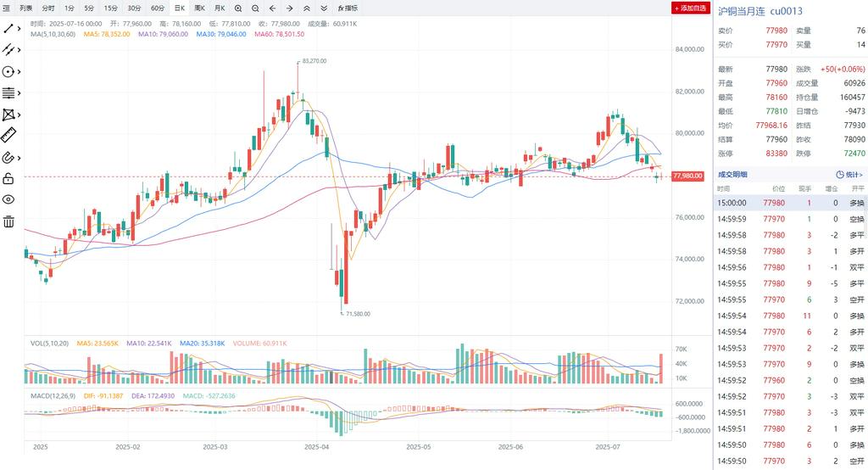The image size is (868, 470).
Task: Click the MACD(12,26,9) indicator label
Action: click(x=53, y=395)
